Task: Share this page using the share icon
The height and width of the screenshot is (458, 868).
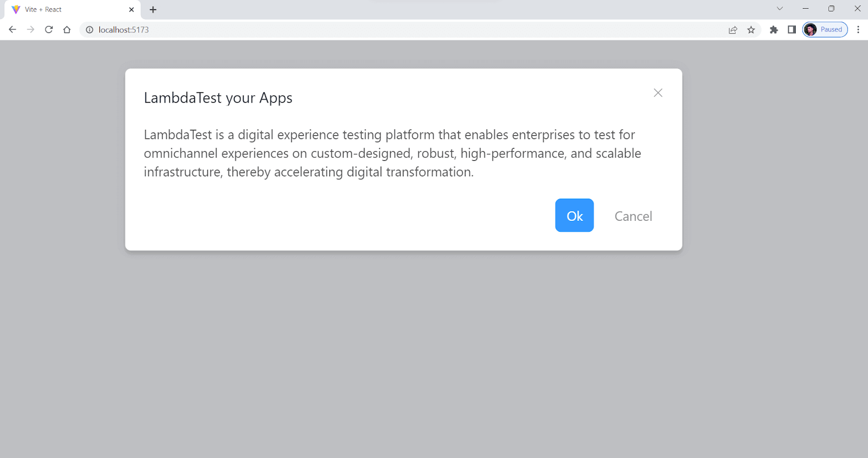Action: pyautogui.click(x=733, y=30)
